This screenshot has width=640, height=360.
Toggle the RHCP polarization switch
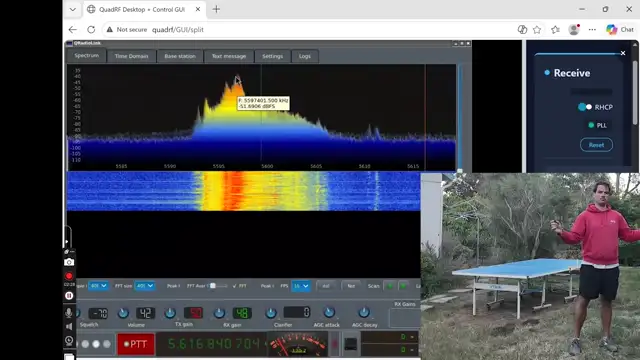[x=585, y=107]
